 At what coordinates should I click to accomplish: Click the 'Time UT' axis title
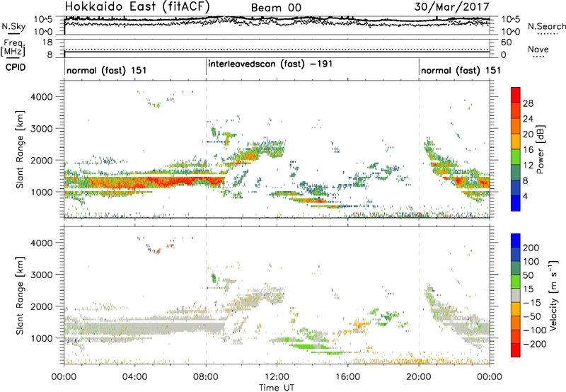(x=277, y=388)
